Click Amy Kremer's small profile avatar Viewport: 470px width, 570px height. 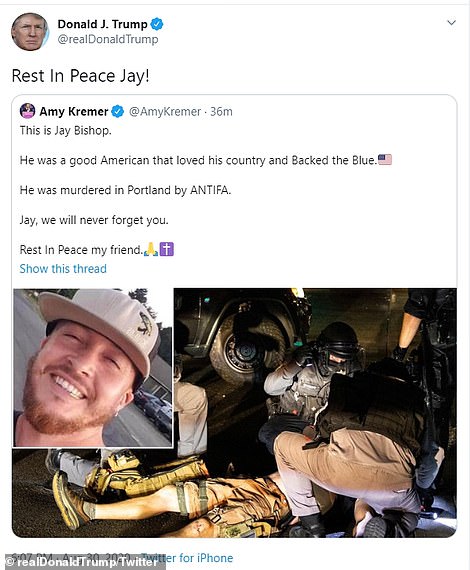tap(27, 111)
